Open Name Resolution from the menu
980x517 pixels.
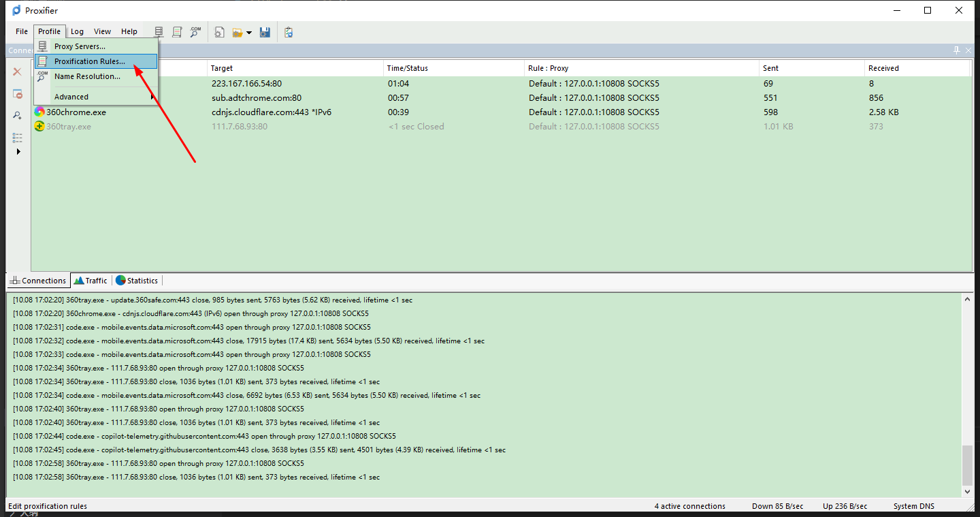click(x=87, y=76)
